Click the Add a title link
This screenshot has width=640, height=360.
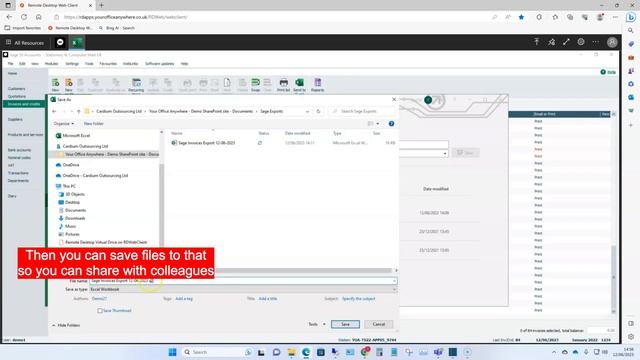[x=268, y=299]
